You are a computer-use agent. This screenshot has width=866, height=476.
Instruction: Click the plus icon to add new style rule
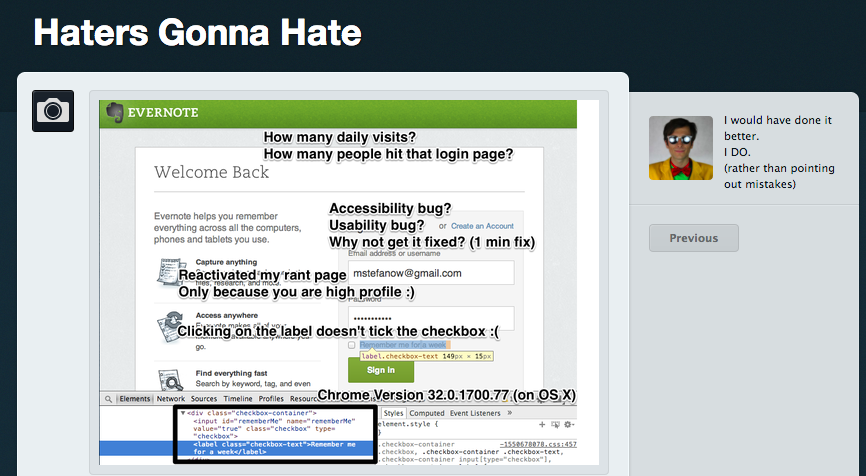tap(542, 425)
